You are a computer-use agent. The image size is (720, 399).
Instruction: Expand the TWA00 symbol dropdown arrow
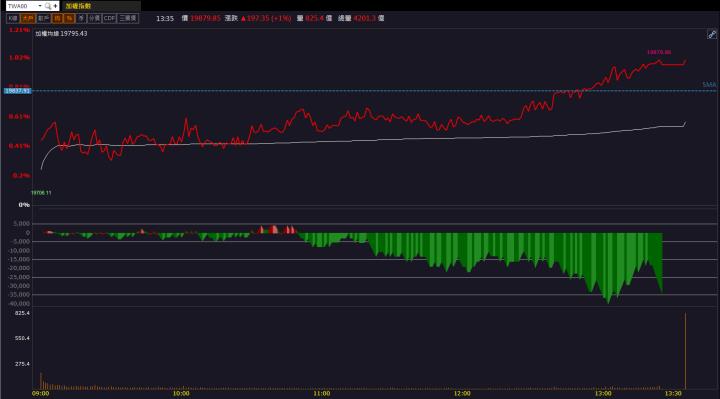(x=40, y=6)
